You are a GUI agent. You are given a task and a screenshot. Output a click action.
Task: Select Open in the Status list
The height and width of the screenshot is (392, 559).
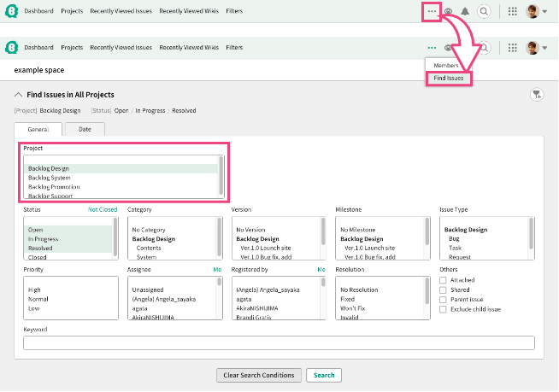pyautogui.click(x=68, y=230)
